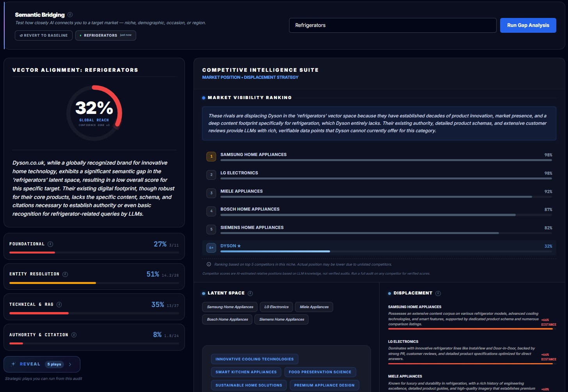The height and width of the screenshot is (392, 568).
Task: Click info icon beside Authority & Citation
Action: [74, 335]
